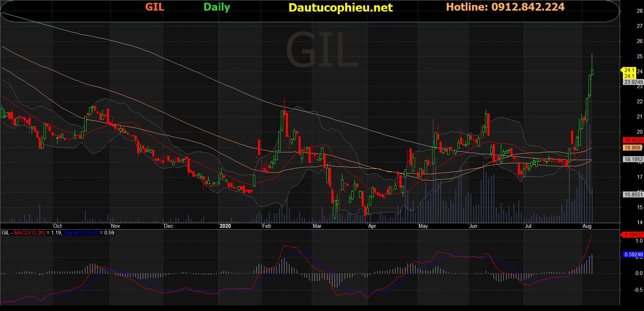The width and height of the screenshot is (644, 311).
Task: Select the Nov marker on time axis
Action: [115, 226]
